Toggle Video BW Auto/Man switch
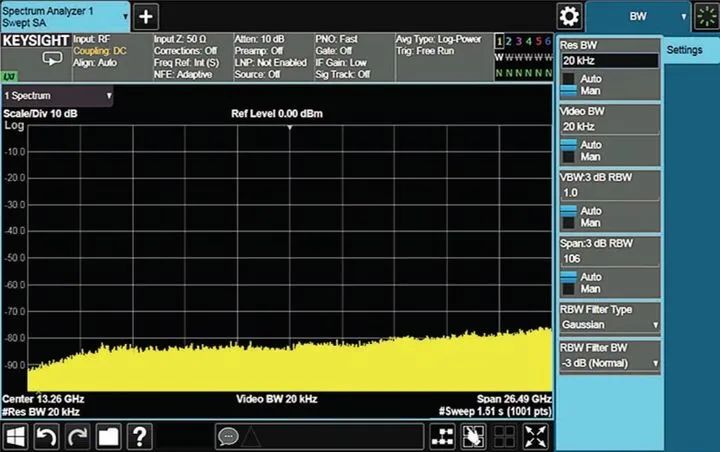720x452 pixels. pos(568,150)
